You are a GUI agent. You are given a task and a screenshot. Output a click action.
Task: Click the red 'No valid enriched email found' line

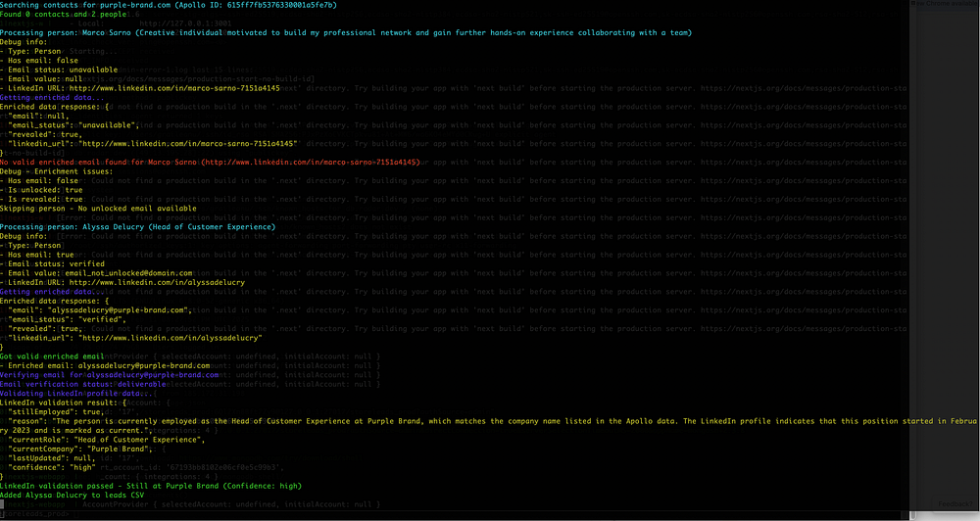[x=210, y=162]
